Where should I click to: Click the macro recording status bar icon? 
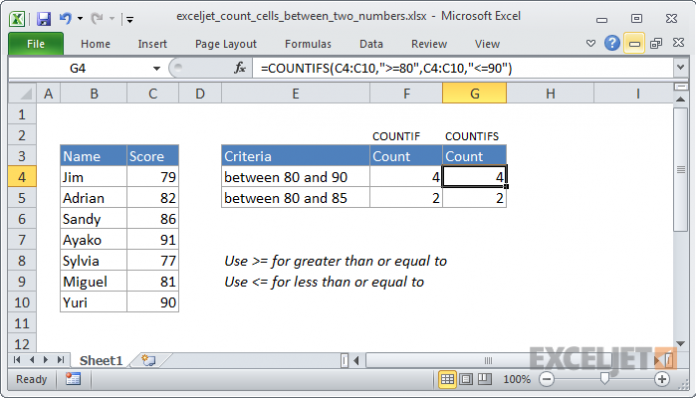click(x=73, y=379)
